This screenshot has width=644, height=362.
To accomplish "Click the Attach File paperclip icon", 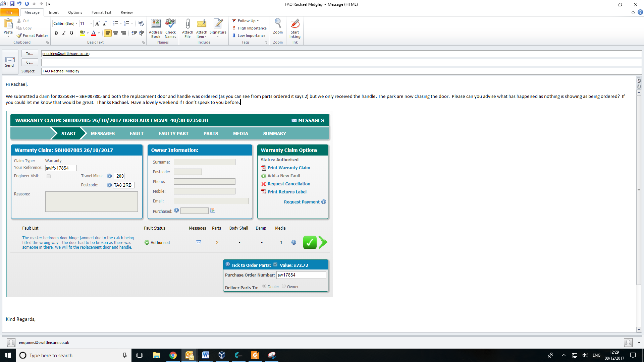I will pyautogui.click(x=187, y=24).
